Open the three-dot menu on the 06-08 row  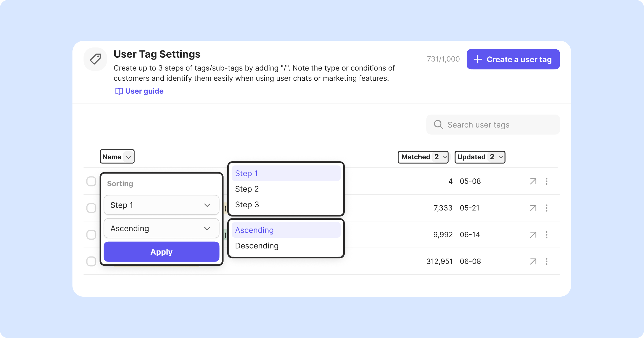coord(546,262)
